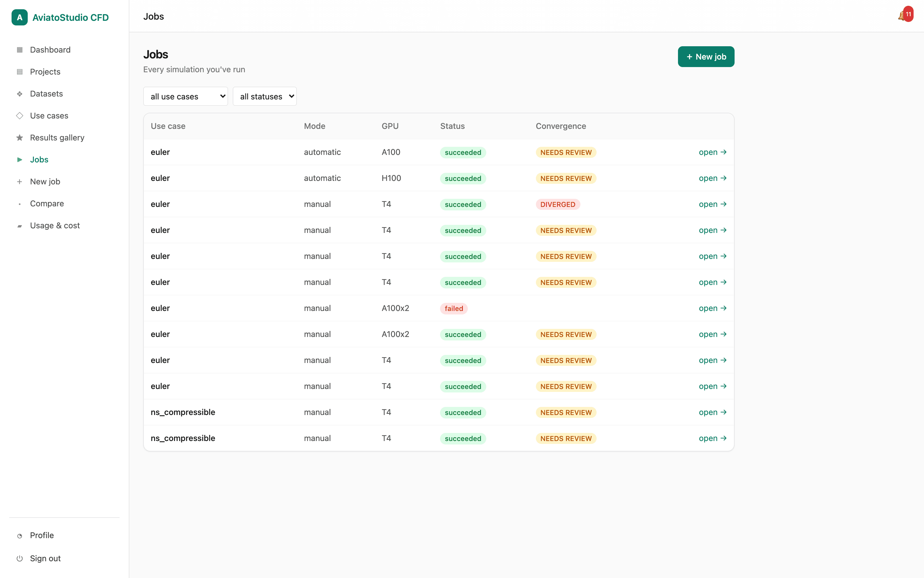Open the succeeded euler A100x2 job
Viewport: 924px width, 578px height.
pyautogui.click(x=712, y=334)
